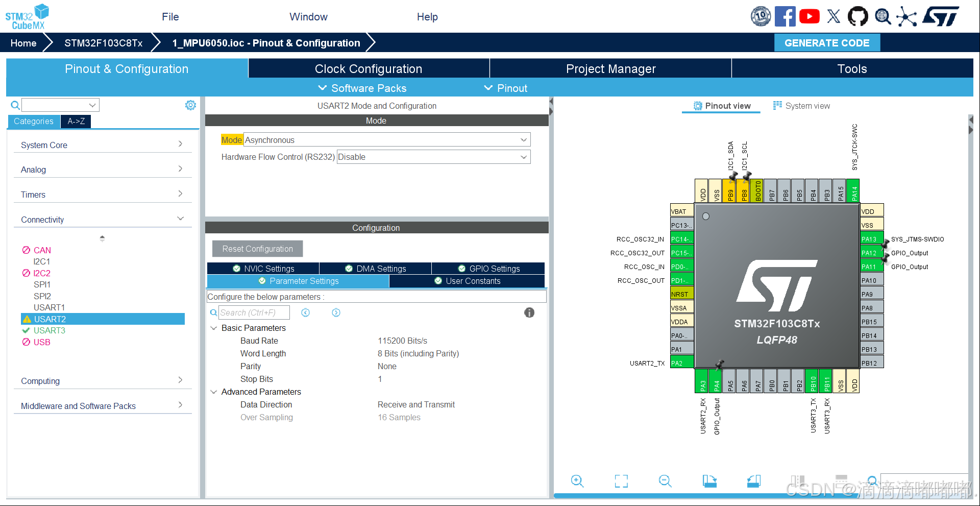Open the X (Twitter) icon link
The width and height of the screenshot is (980, 506).
click(834, 16)
